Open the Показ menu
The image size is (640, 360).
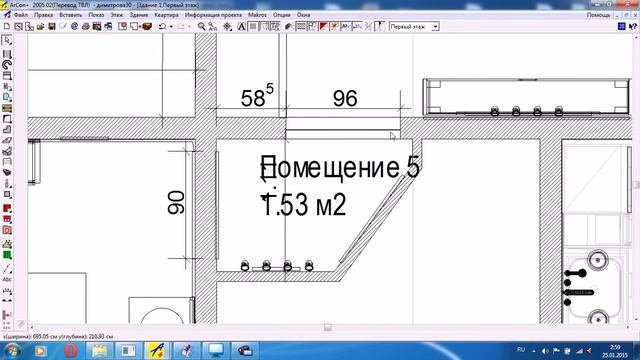[x=96, y=15]
